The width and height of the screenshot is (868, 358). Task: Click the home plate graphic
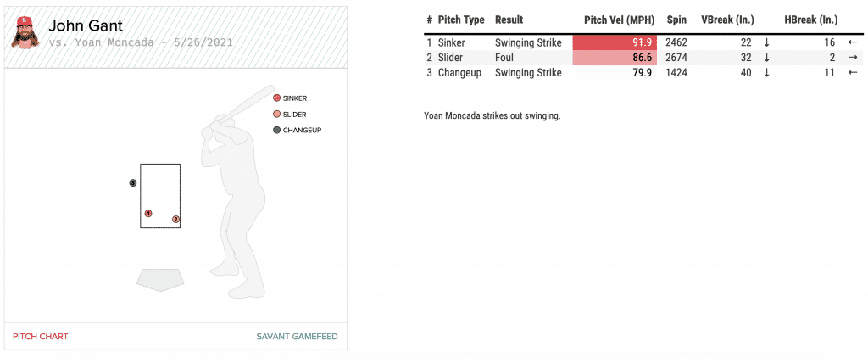pos(160,278)
